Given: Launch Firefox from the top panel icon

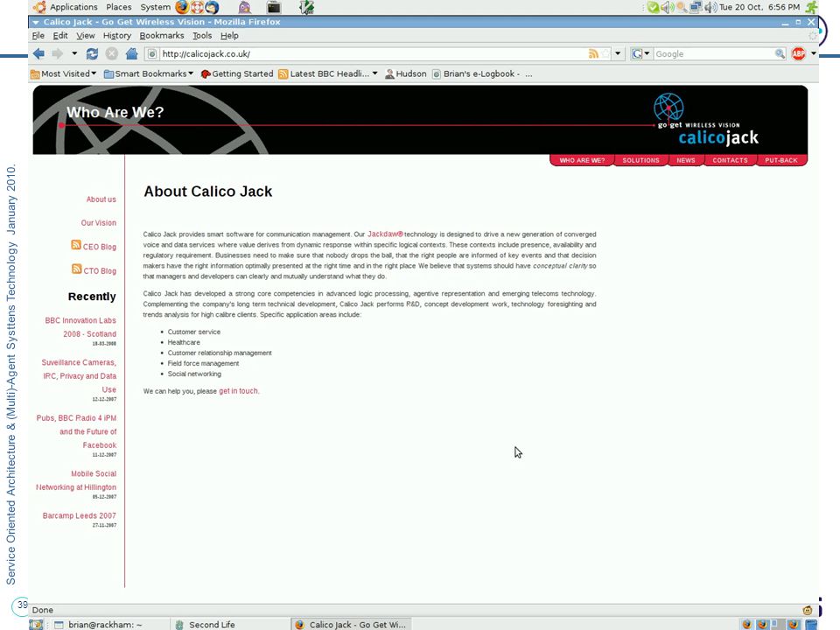Looking at the screenshot, I should point(182,7).
